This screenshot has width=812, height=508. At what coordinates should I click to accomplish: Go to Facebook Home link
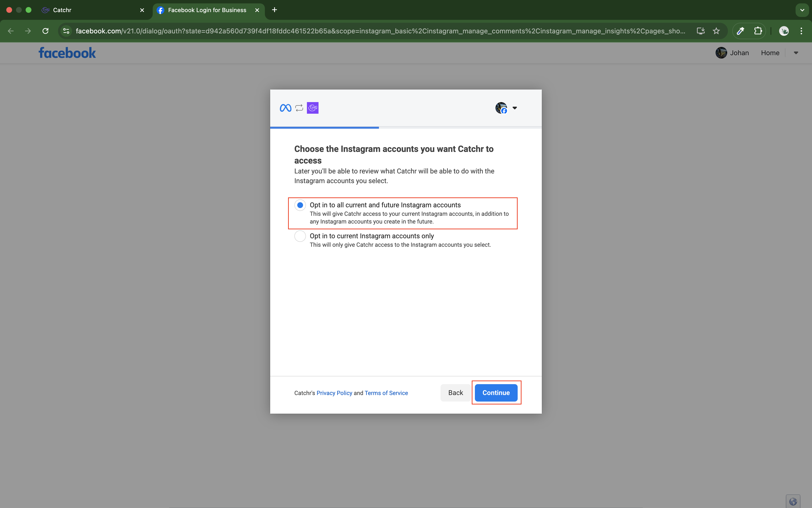(770, 53)
